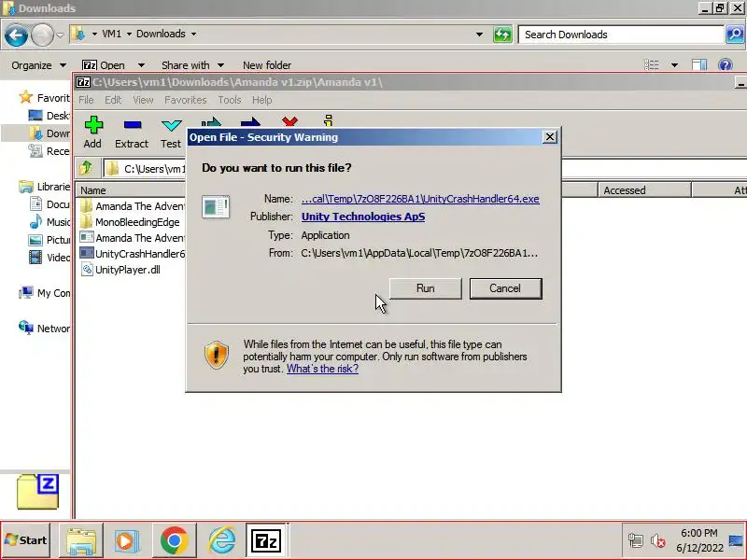This screenshot has height=560, width=747.
Task: Click Open with 7-Zip in Explorer toolbar
Action: [x=104, y=65]
